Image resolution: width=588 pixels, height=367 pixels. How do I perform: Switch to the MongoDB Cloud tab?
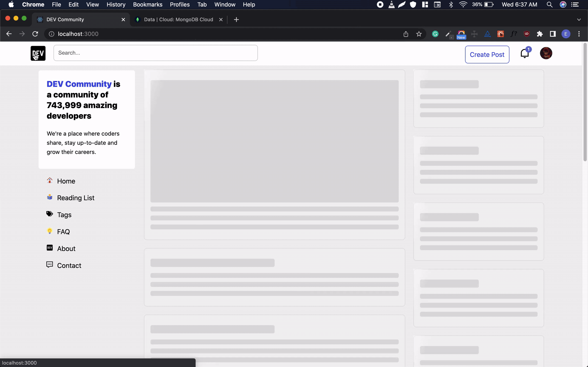pyautogui.click(x=178, y=20)
